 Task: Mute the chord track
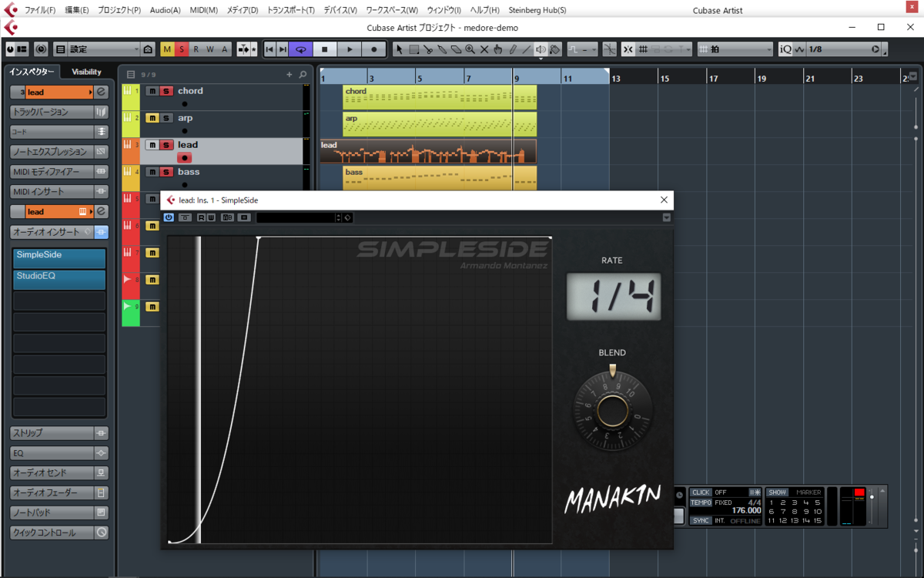pos(152,91)
